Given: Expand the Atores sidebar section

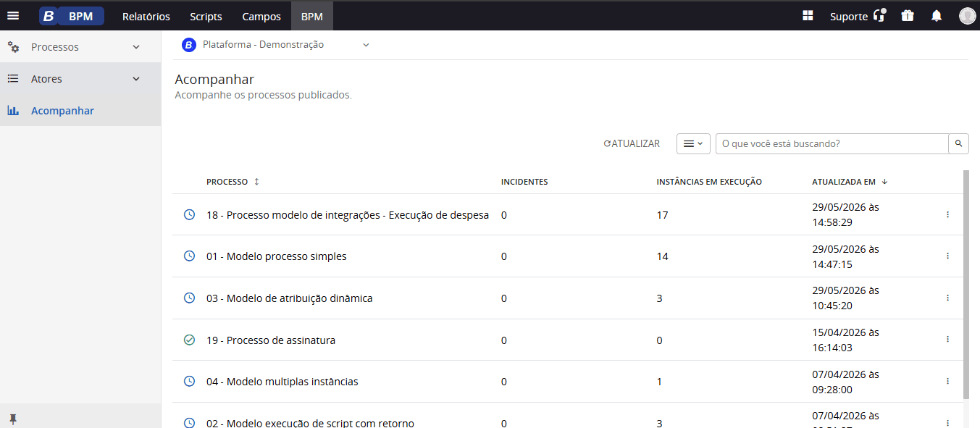Looking at the screenshot, I should (x=136, y=79).
